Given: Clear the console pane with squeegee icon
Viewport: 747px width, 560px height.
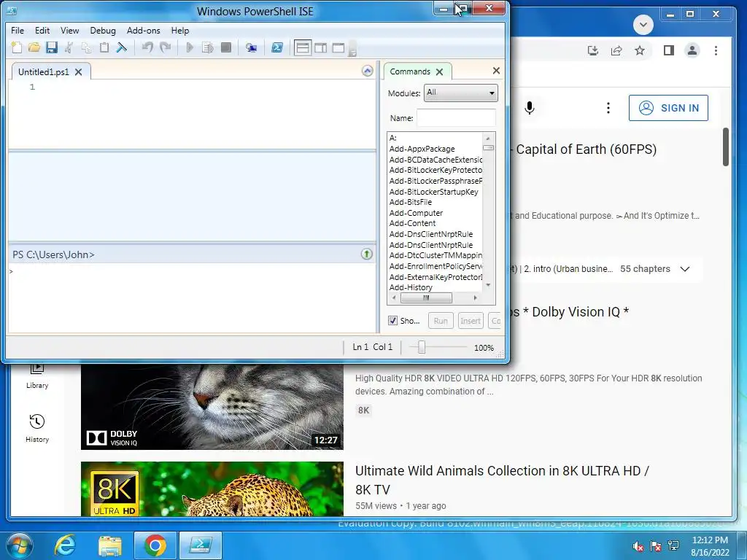Looking at the screenshot, I should 122,47.
